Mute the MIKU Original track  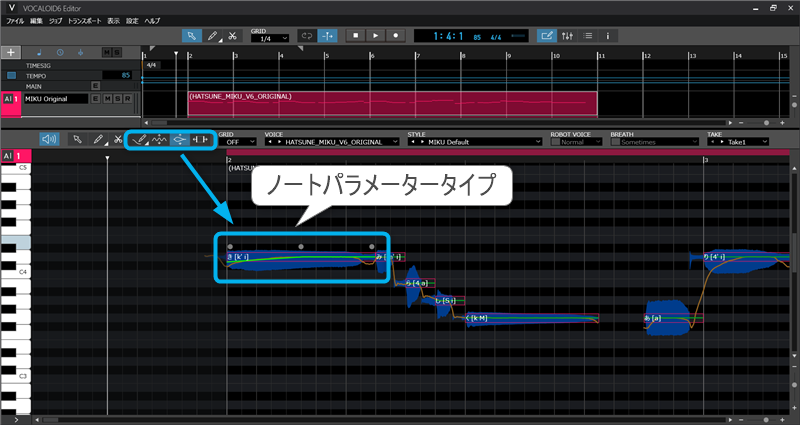click(107, 98)
